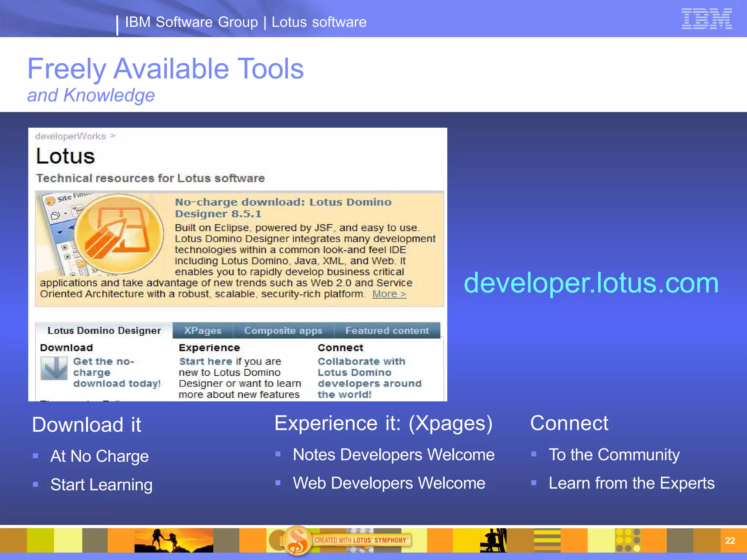The image size is (747, 560).
Task: Click the 'Freely Available Tools' title
Action: click(166, 69)
